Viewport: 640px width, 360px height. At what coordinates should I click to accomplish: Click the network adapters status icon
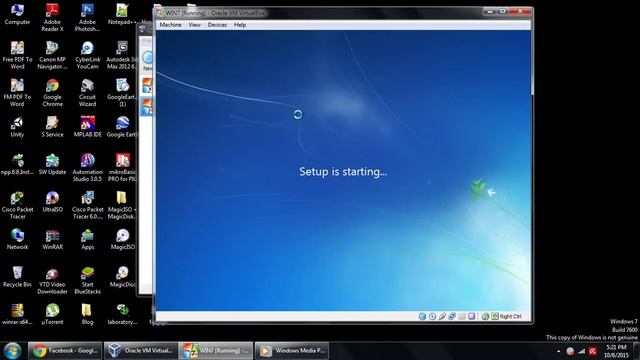[452, 316]
